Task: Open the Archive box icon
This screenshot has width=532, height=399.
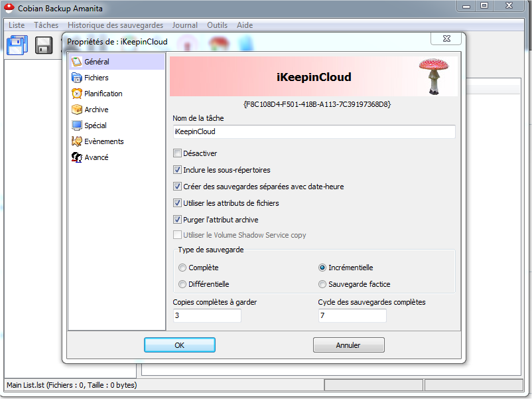Action: [x=77, y=110]
